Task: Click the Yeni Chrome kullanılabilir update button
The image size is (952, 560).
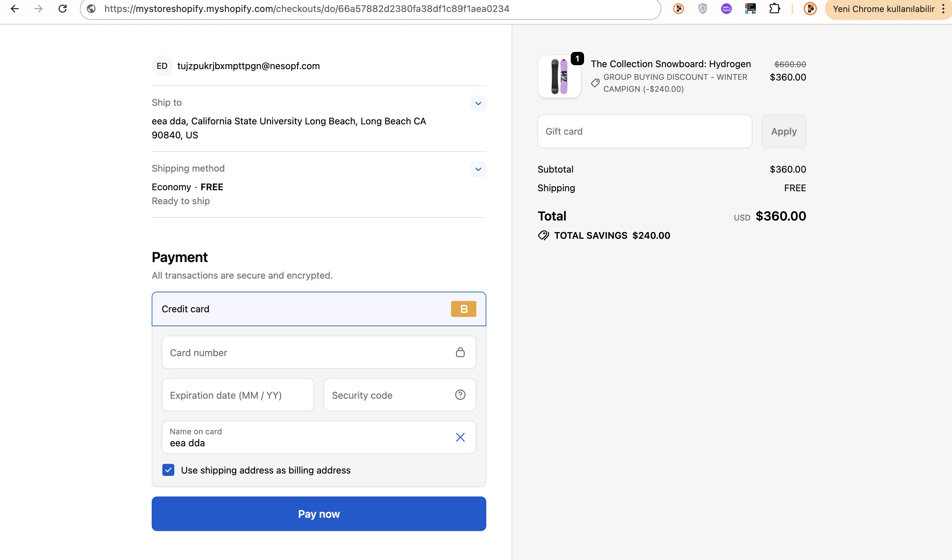Action: 884,9
